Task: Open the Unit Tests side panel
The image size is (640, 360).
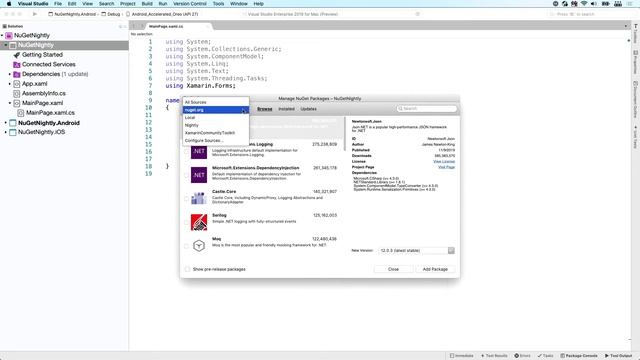Action: [x=636, y=137]
